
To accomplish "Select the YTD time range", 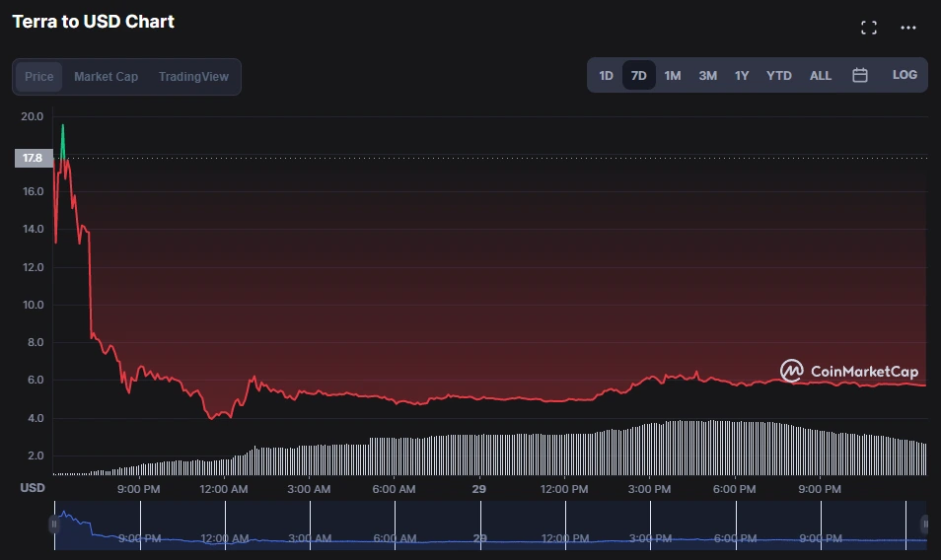I will point(779,76).
